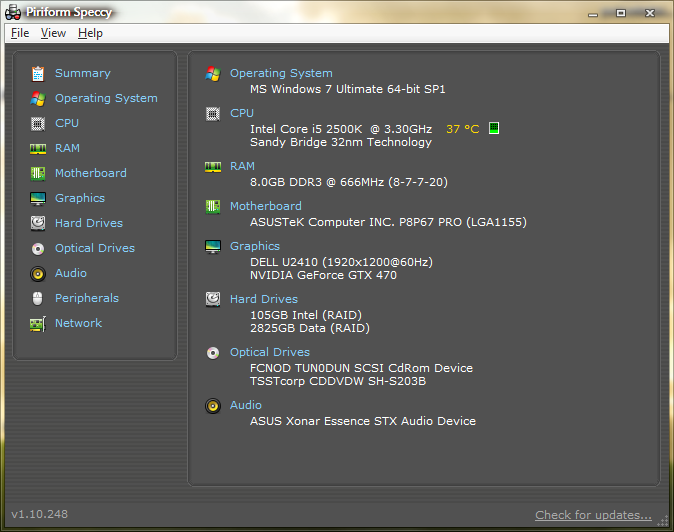View Network section from sidebar

click(79, 323)
